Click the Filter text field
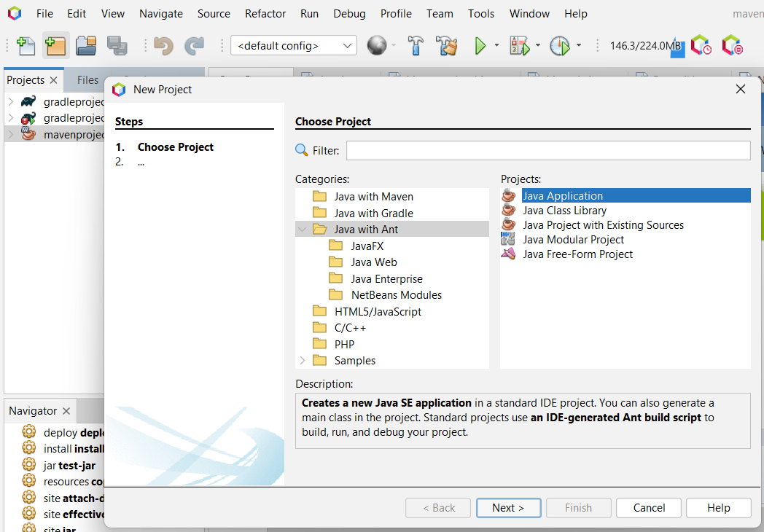764x532 pixels. 548,151
